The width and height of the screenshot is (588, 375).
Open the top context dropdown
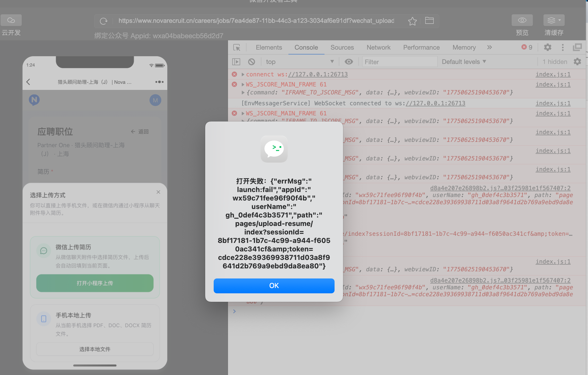pyautogui.click(x=300, y=62)
